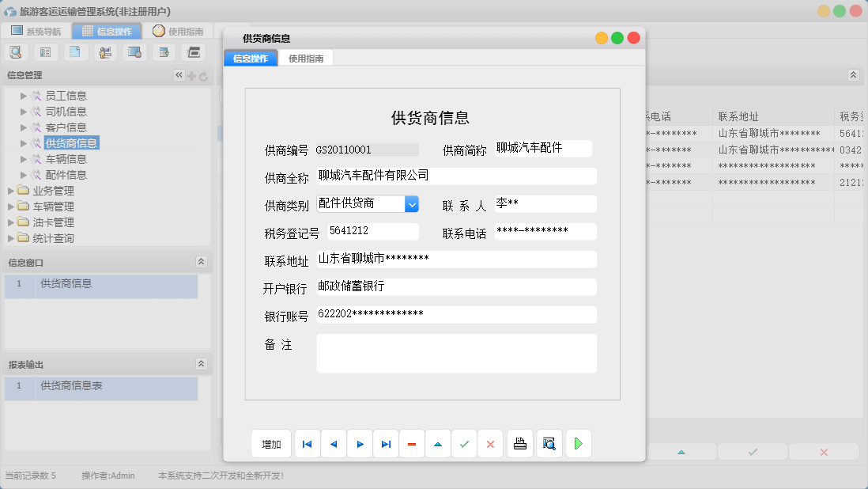Open the report viewer icon in the toolbar
The height and width of the screenshot is (489, 868).
[45, 51]
